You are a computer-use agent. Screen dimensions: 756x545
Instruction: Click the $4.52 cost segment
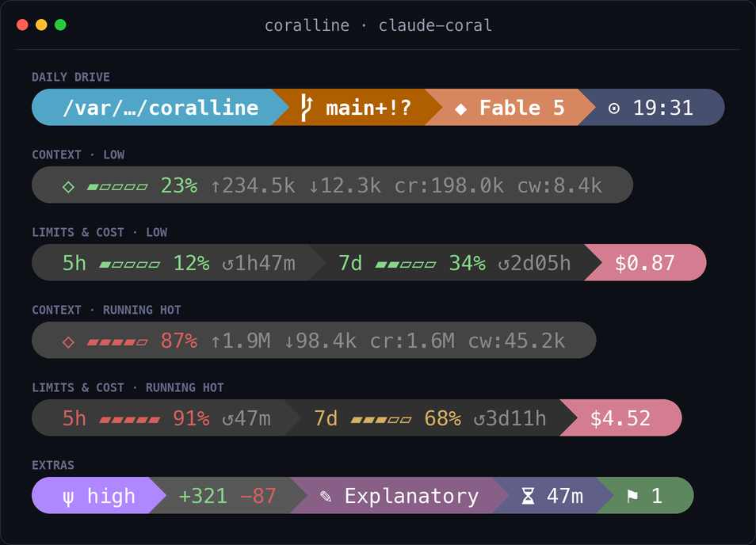[620, 417]
